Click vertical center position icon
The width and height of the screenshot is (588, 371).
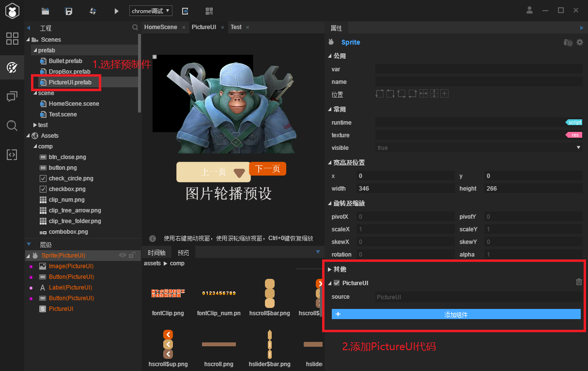434,94
